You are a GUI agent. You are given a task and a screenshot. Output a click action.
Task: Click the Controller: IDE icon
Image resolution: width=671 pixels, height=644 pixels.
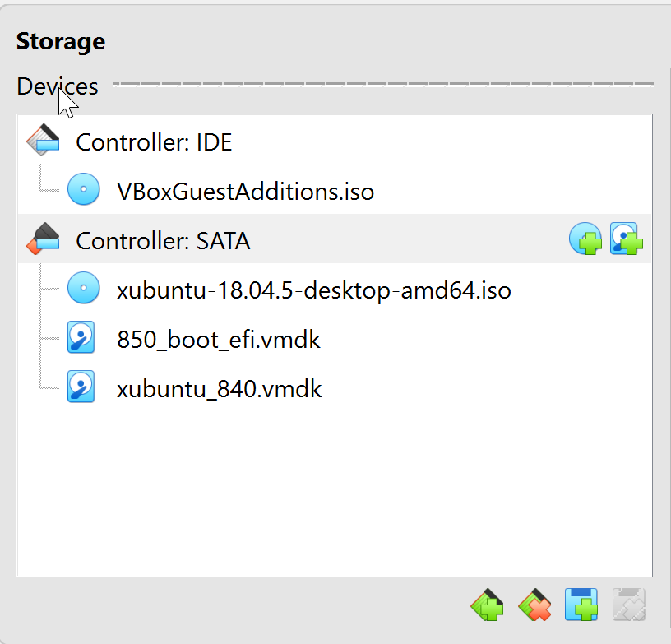pos(43,141)
